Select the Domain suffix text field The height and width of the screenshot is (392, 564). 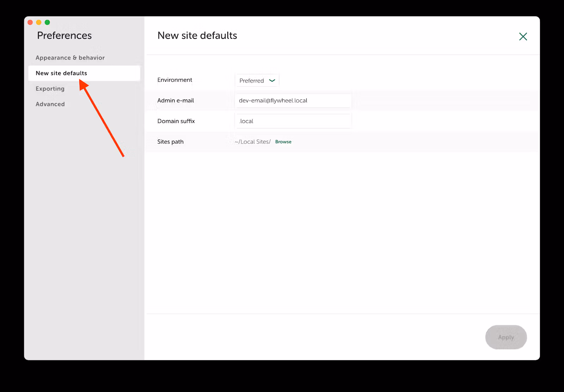tap(293, 121)
